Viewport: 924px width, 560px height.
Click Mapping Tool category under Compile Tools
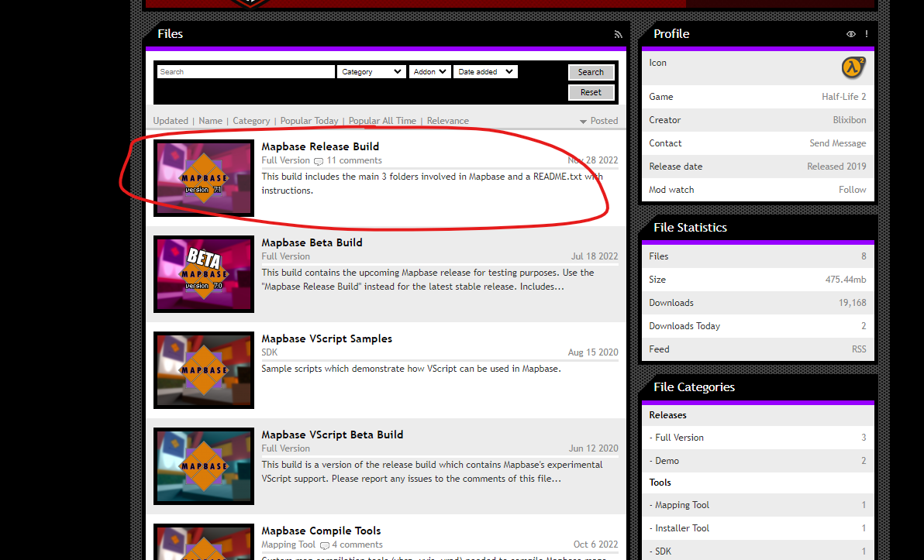click(x=288, y=545)
